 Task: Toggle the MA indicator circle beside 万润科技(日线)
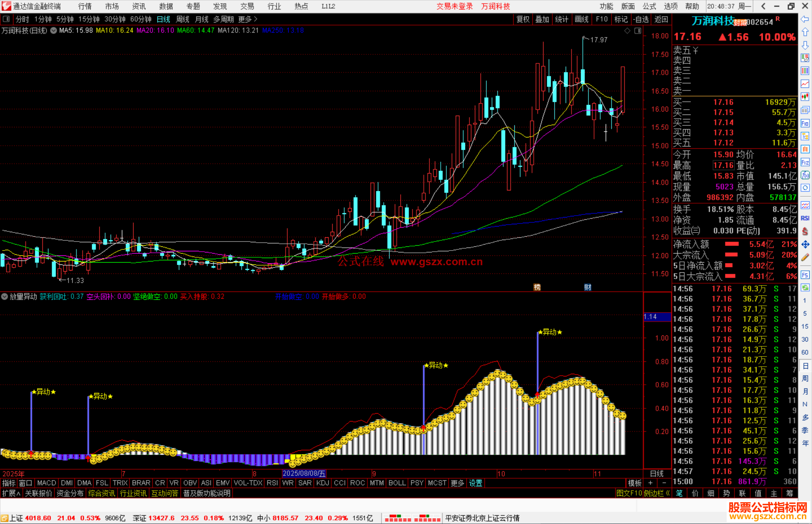54,31
